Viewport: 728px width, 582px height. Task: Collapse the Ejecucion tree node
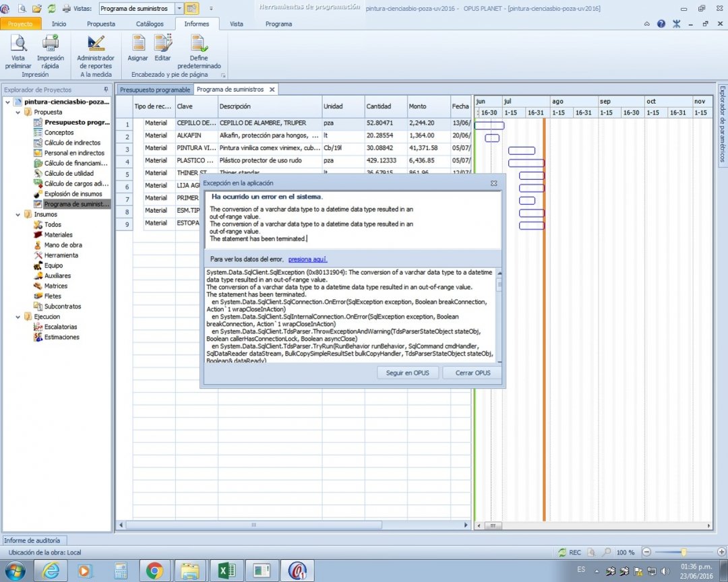(x=18, y=317)
